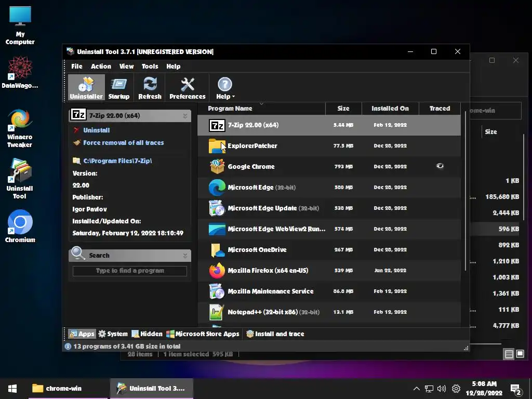This screenshot has width=532, height=399.
Task: Switch to the Apps tab
Action: [82, 334]
